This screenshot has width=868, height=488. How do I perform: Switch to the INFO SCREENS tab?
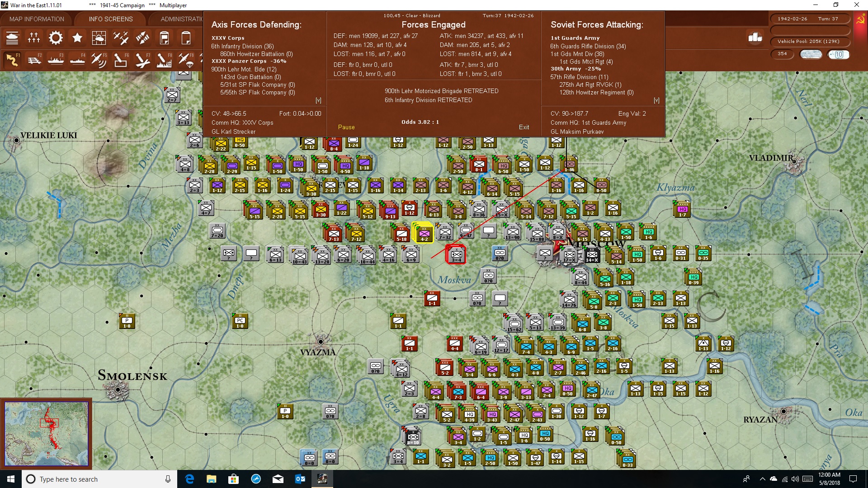coord(111,19)
